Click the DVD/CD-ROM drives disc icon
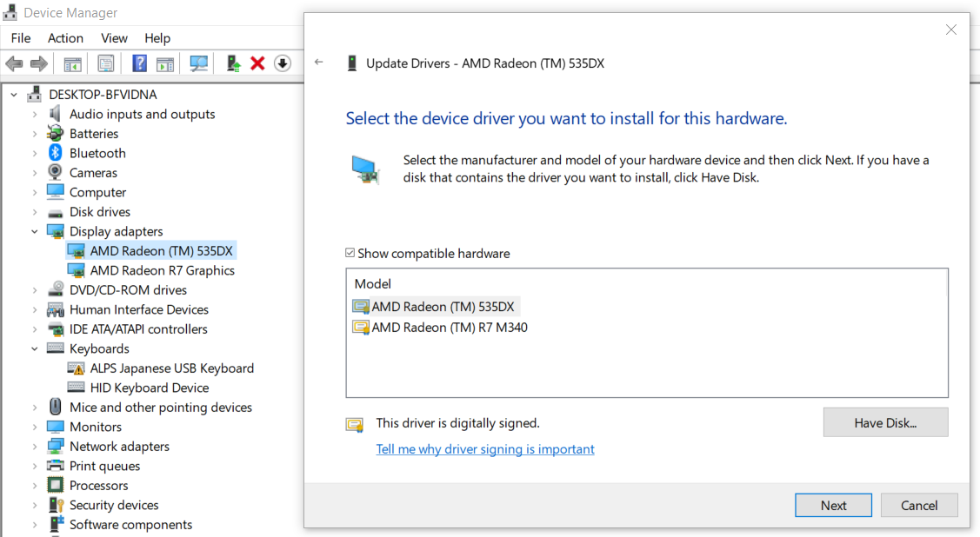 tap(56, 289)
